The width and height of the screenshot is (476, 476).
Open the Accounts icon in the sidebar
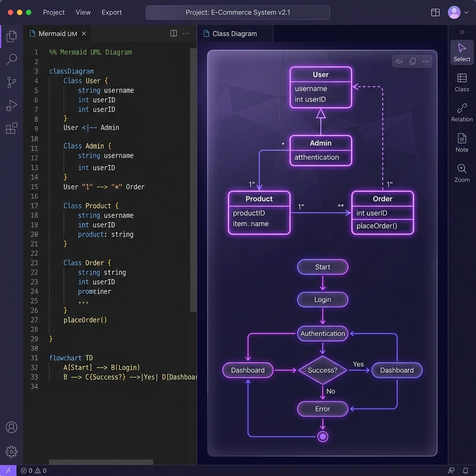click(12, 427)
